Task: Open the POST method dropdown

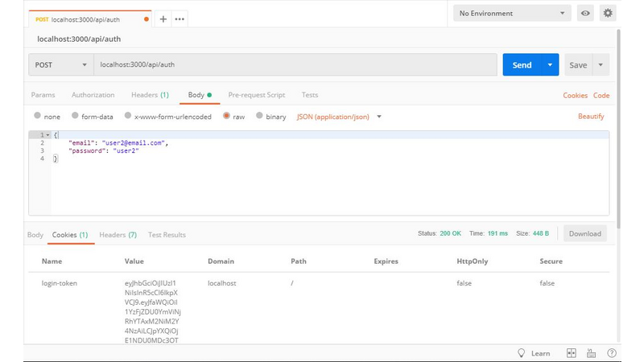Action: point(61,65)
